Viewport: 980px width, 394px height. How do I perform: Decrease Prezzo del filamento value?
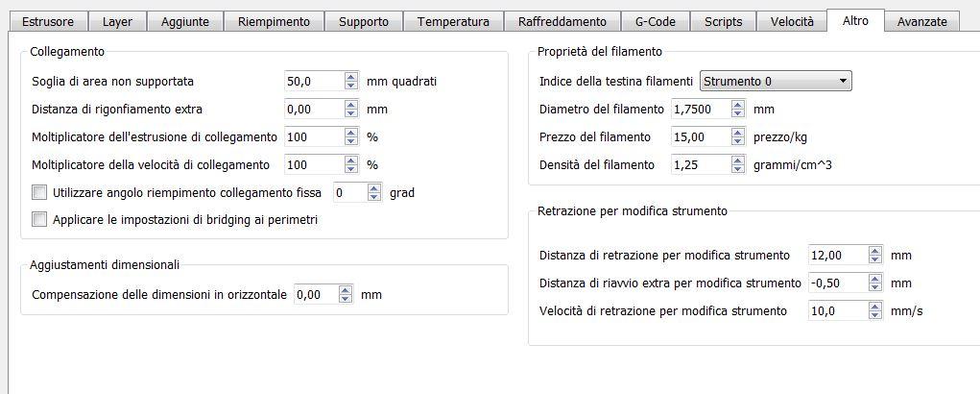tap(738, 140)
